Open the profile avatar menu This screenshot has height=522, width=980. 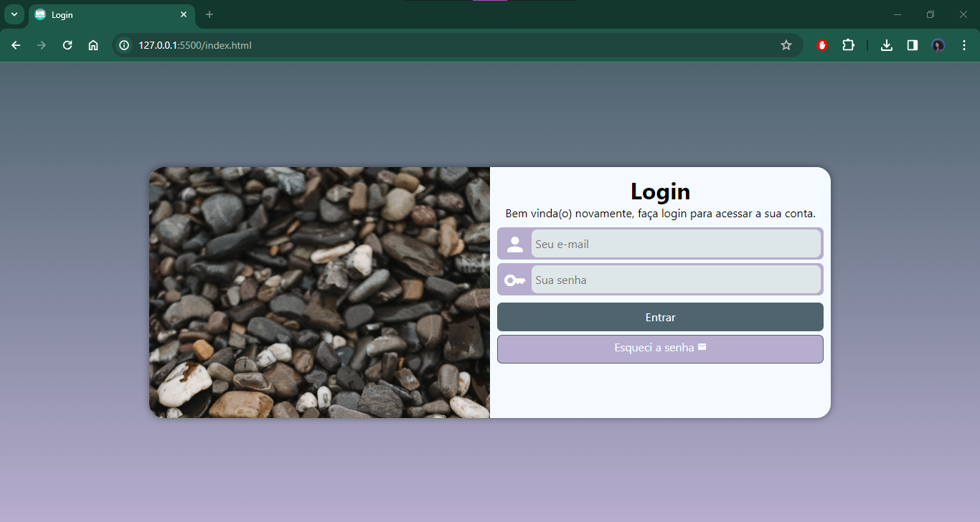pos(938,45)
